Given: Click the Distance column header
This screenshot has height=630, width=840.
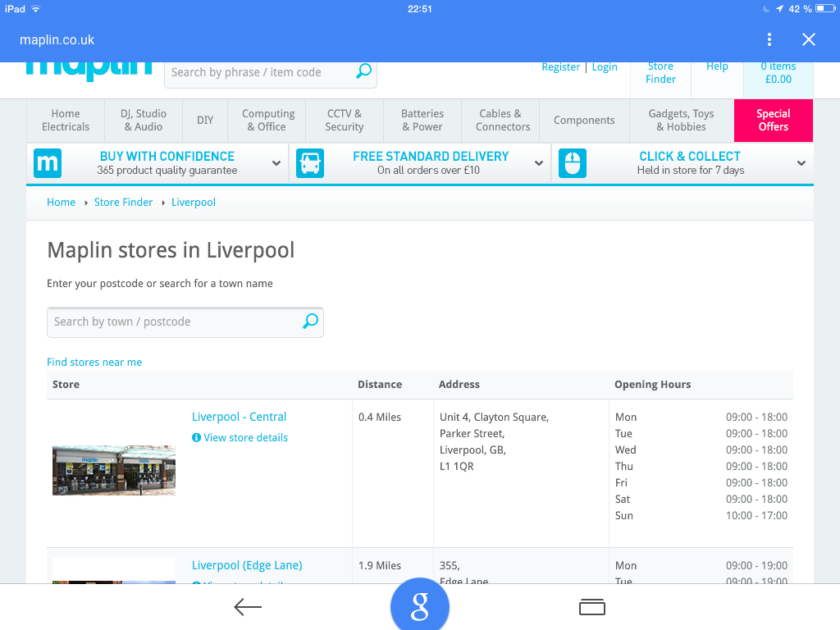Looking at the screenshot, I should pos(380,384).
